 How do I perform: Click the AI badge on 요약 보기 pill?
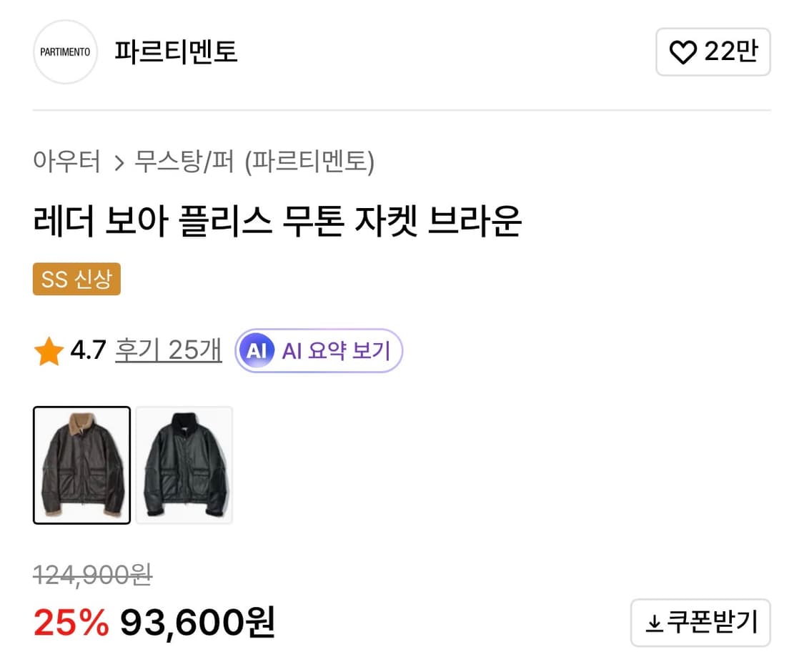click(257, 350)
